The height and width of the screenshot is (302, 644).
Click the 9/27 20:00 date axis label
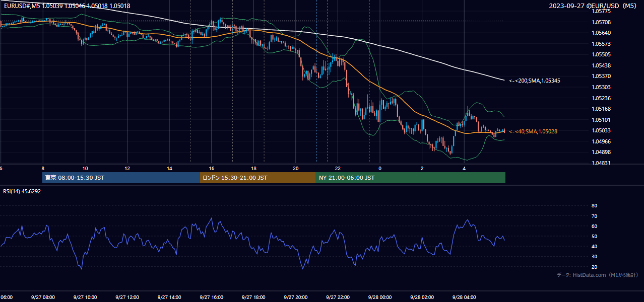(296, 297)
